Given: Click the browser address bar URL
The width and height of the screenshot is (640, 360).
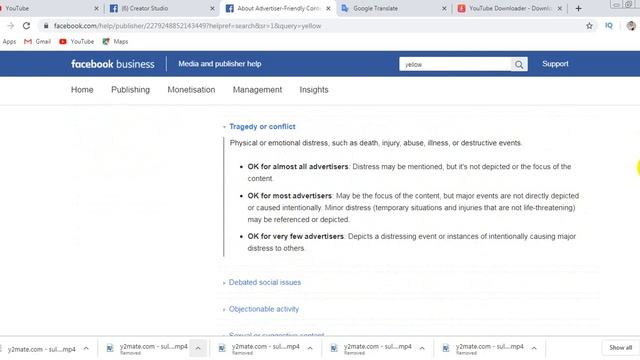Looking at the screenshot, I should pyautogui.click(x=187, y=26).
